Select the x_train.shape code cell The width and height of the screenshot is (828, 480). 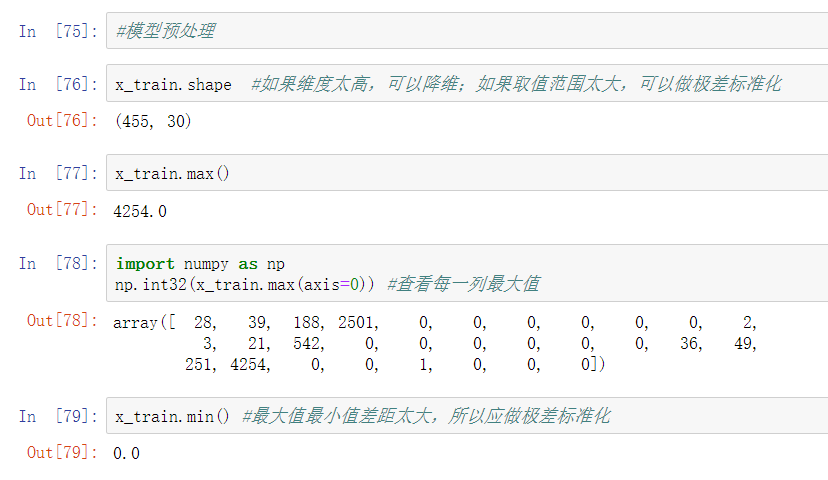click(x=467, y=83)
